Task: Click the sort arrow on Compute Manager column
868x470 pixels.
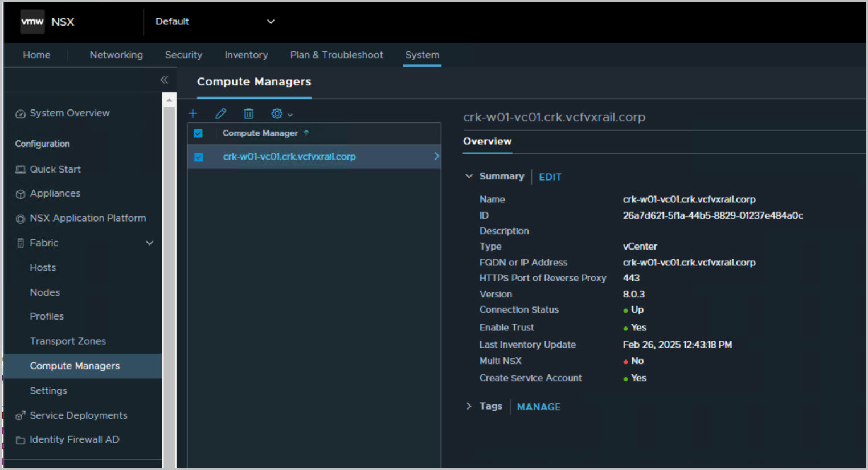Action: pyautogui.click(x=306, y=133)
